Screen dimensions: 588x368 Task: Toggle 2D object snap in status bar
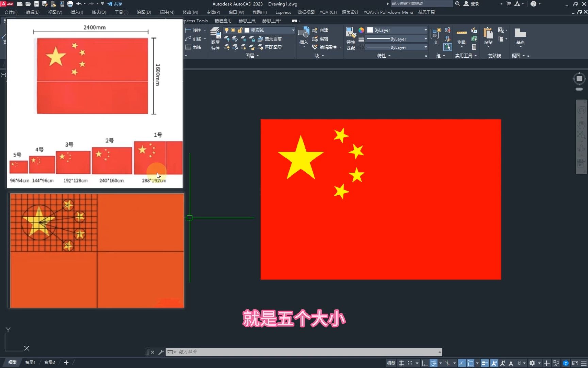(x=470, y=363)
